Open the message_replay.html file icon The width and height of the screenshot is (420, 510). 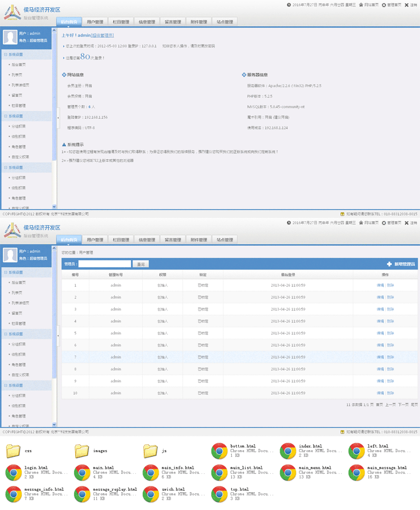pos(82,494)
